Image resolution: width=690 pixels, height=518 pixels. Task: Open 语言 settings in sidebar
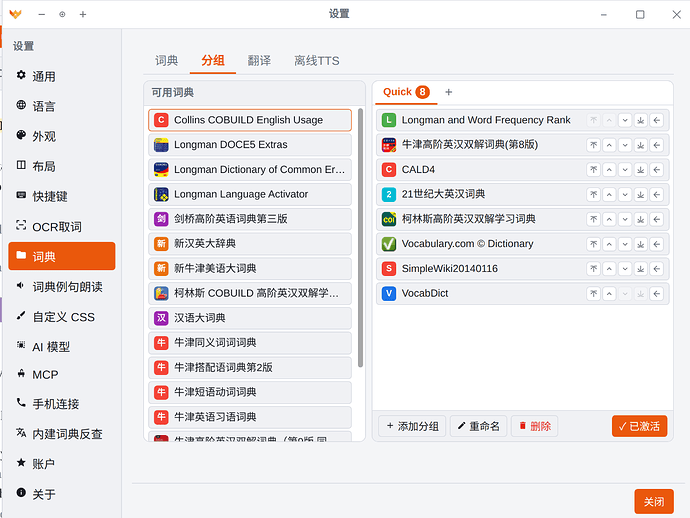pos(62,106)
